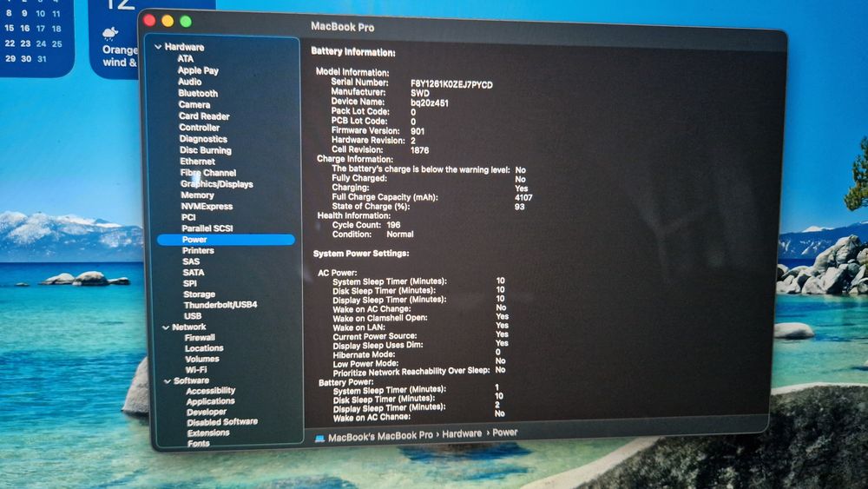868x489 pixels.
Task: Collapse the Software section chevron
Action: pyautogui.click(x=168, y=381)
